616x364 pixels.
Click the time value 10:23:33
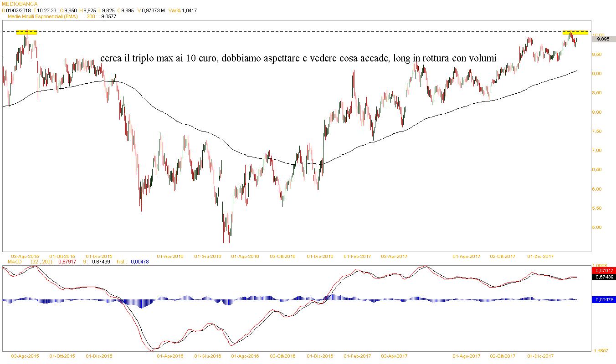pyautogui.click(x=46, y=10)
